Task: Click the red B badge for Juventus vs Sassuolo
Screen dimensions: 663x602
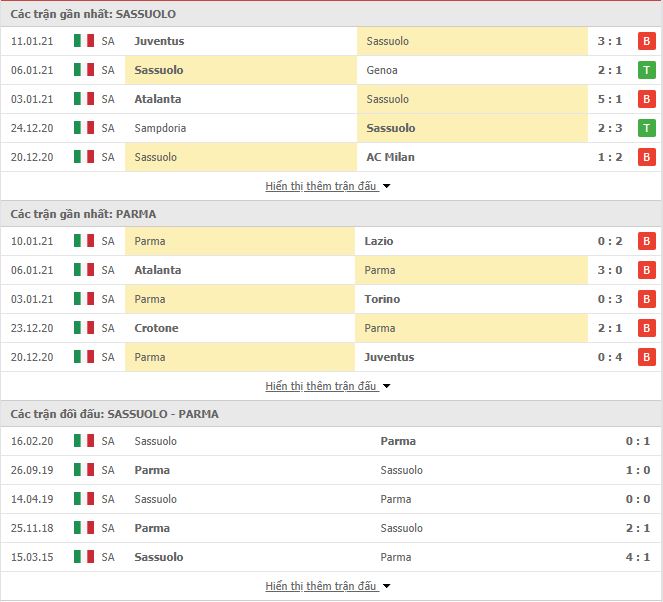Action: coord(647,41)
